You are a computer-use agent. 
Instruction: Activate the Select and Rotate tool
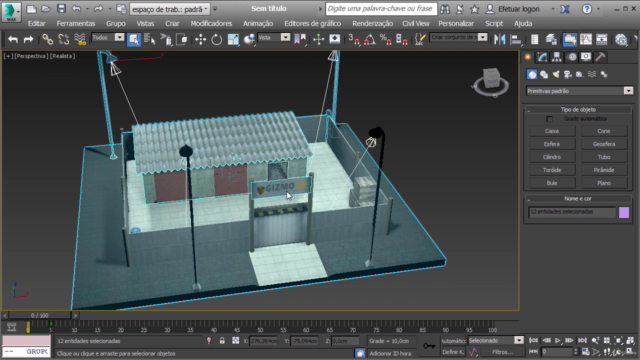tap(217, 39)
